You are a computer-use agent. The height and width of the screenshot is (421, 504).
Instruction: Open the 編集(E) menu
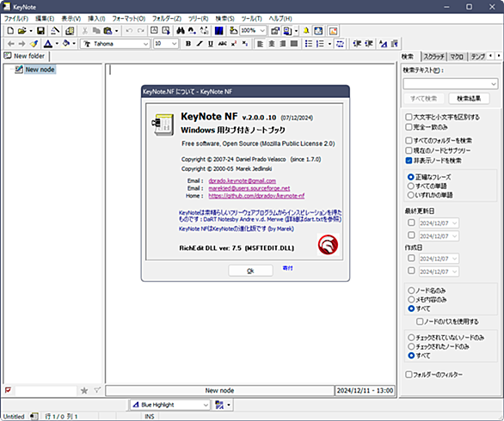pyautogui.click(x=45, y=19)
